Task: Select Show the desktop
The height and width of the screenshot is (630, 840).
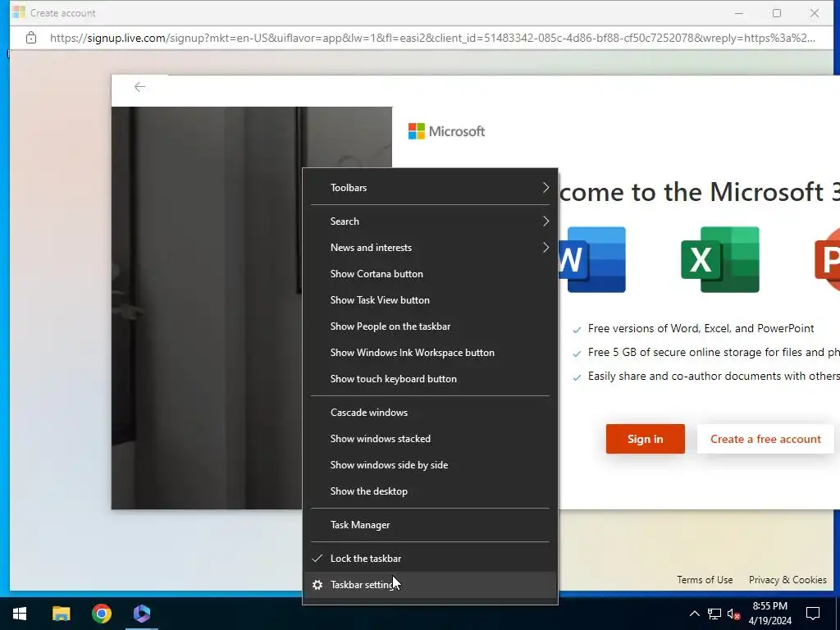Action: pyautogui.click(x=430, y=491)
